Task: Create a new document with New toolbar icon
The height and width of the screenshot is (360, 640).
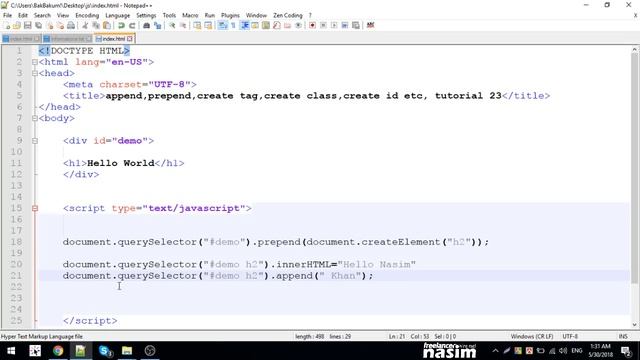Action: coord(7,25)
